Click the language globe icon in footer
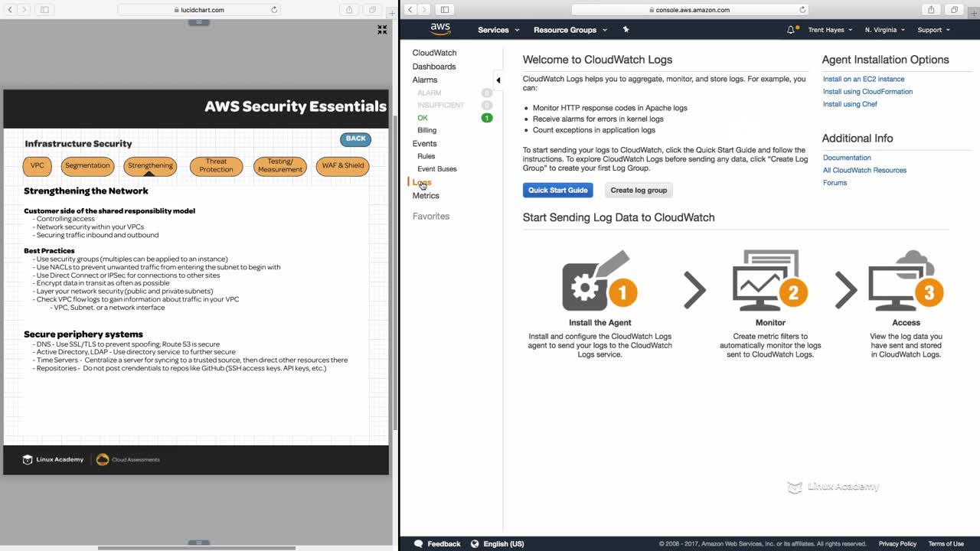The image size is (980, 551). click(x=475, y=543)
